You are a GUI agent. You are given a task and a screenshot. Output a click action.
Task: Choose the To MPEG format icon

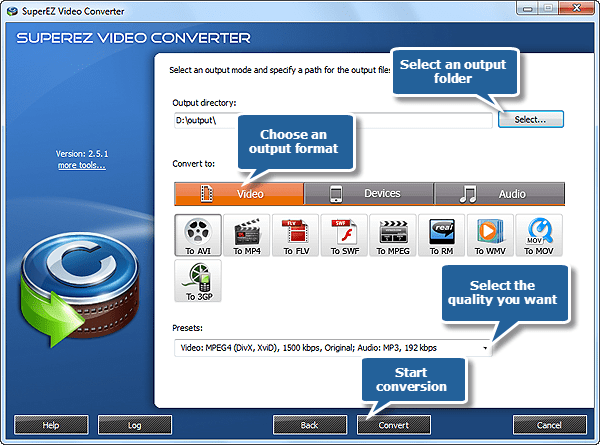coord(393,235)
